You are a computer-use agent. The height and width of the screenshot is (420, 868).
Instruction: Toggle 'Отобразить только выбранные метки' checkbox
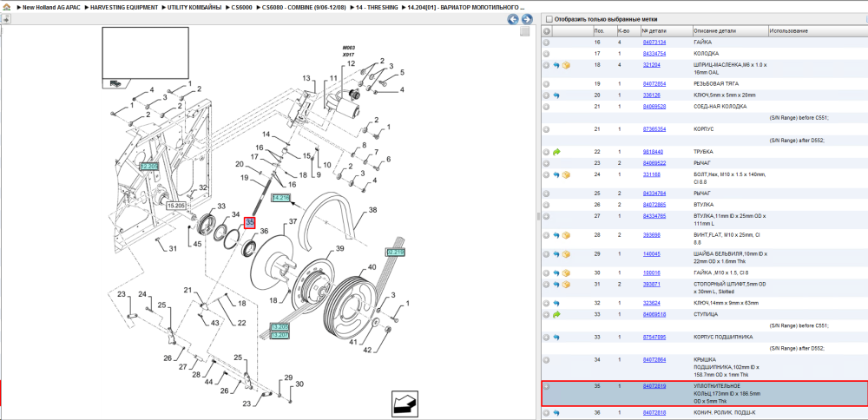pos(549,18)
